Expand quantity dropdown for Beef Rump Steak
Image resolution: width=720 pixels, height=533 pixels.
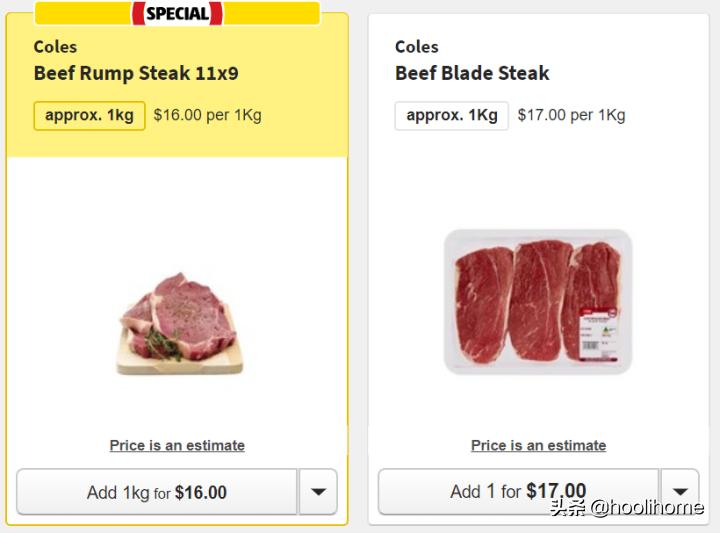(x=318, y=492)
